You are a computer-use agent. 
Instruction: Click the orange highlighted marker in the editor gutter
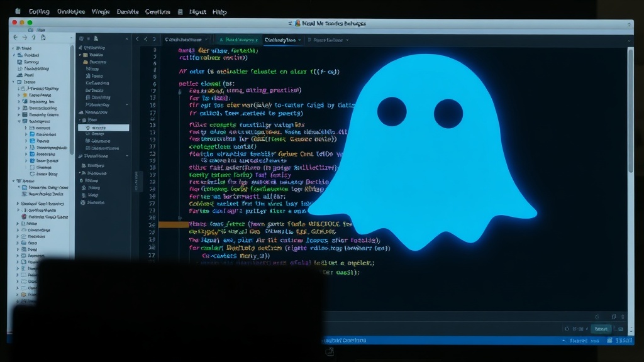(174, 224)
